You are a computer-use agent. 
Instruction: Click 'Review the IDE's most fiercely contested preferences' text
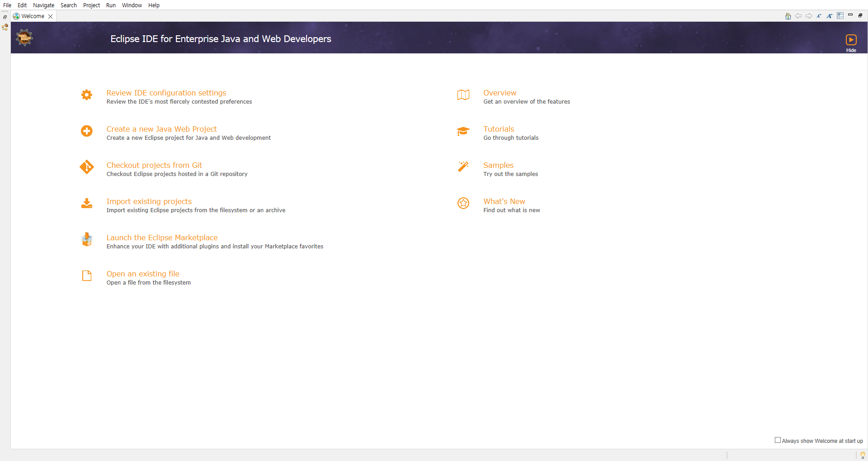(179, 102)
